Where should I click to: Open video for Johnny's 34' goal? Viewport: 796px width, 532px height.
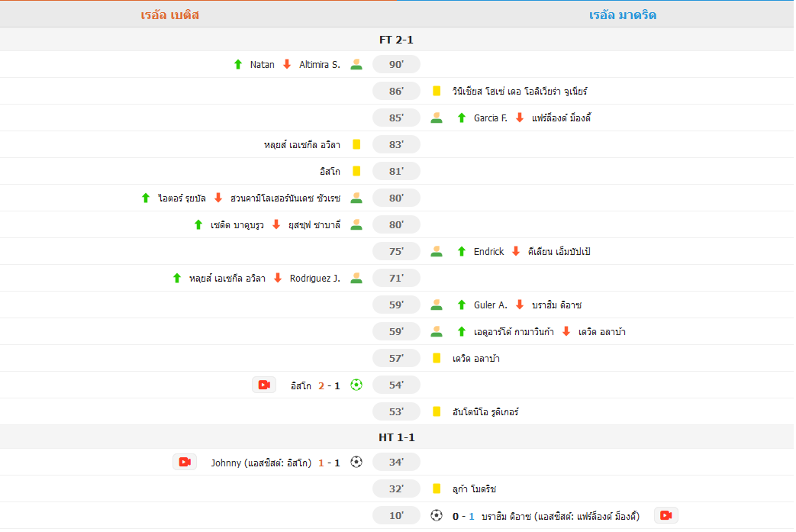pyautogui.click(x=185, y=462)
